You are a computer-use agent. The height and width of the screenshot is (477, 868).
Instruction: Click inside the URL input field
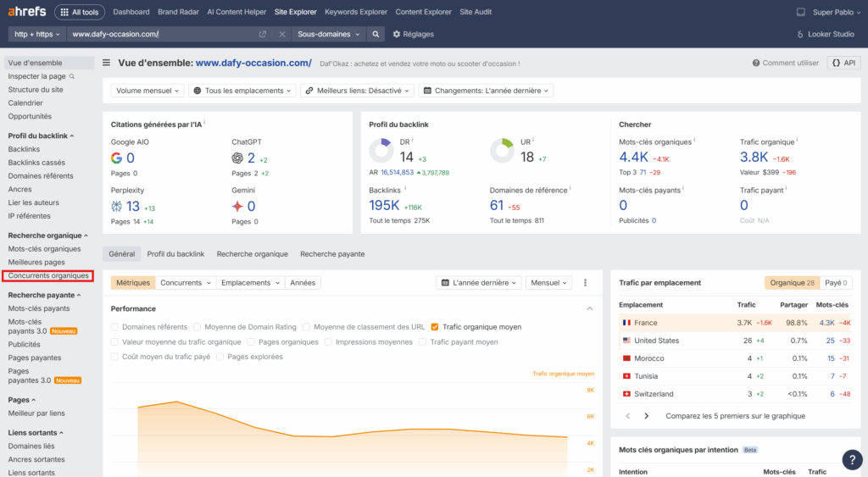pyautogui.click(x=164, y=34)
